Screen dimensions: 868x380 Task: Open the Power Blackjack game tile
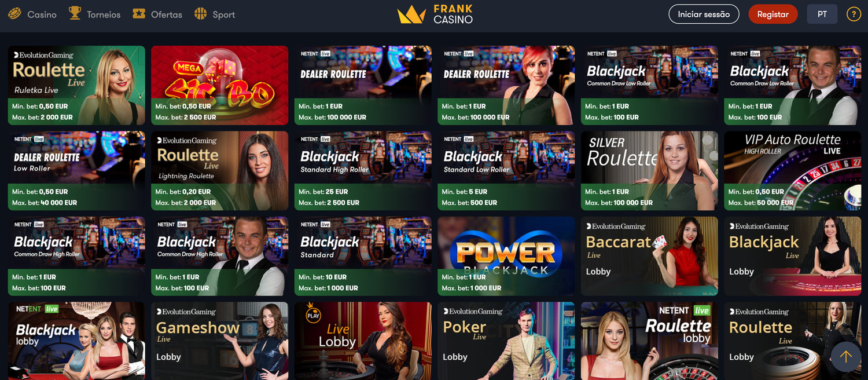tap(506, 256)
